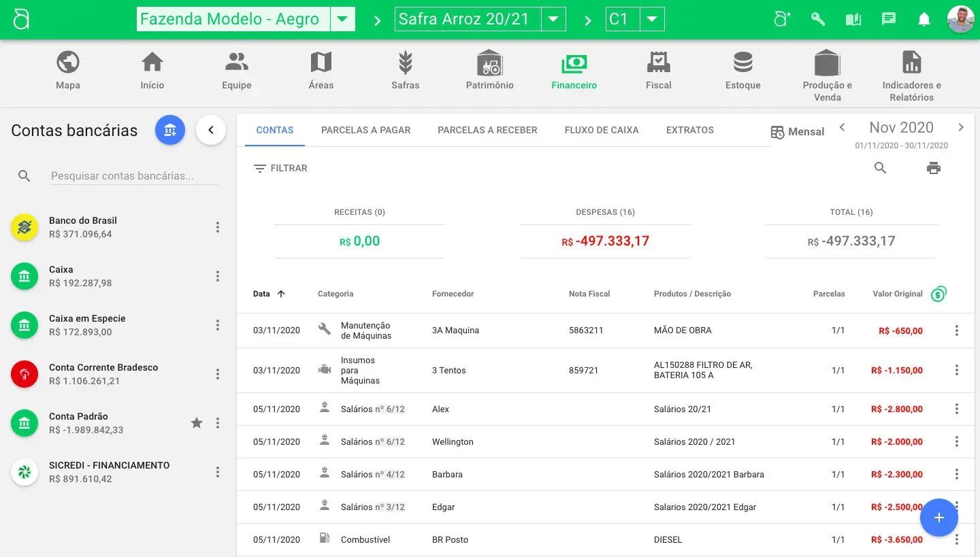Expand the C1 selector dropdown
The width and height of the screenshot is (980, 557).
[x=653, y=19]
